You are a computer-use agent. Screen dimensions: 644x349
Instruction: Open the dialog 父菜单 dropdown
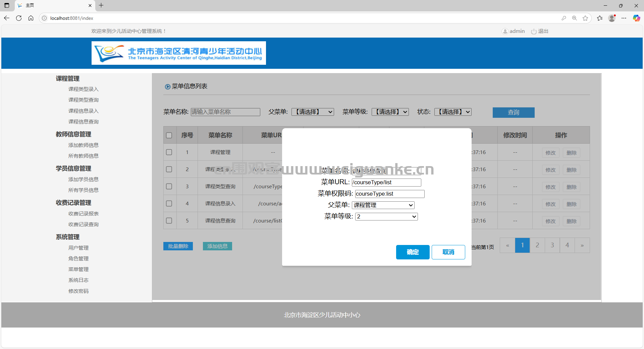click(x=383, y=205)
